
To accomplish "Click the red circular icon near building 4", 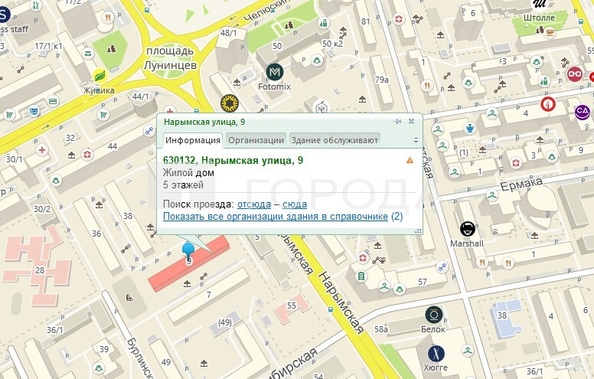I will point(548,103).
